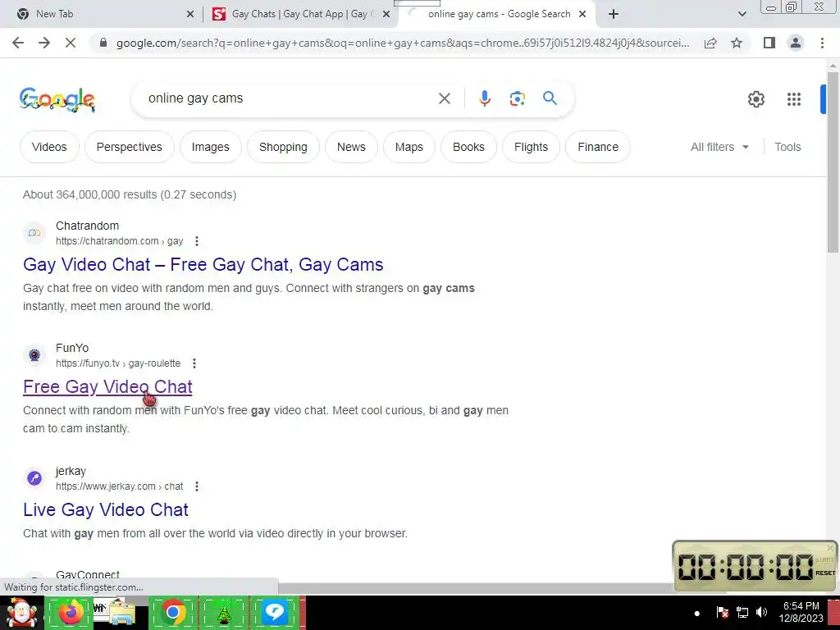
Task: Stop loading the page
Action: (x=71, y=43)
